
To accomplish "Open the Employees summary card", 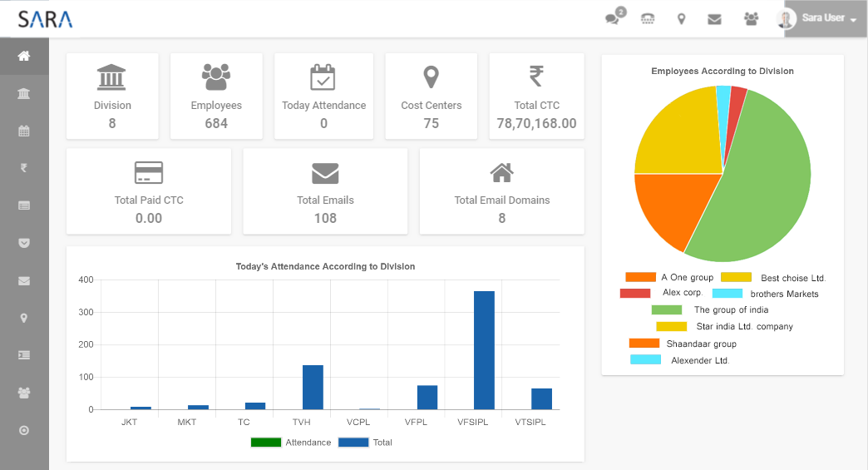I will tap(216, 96).
